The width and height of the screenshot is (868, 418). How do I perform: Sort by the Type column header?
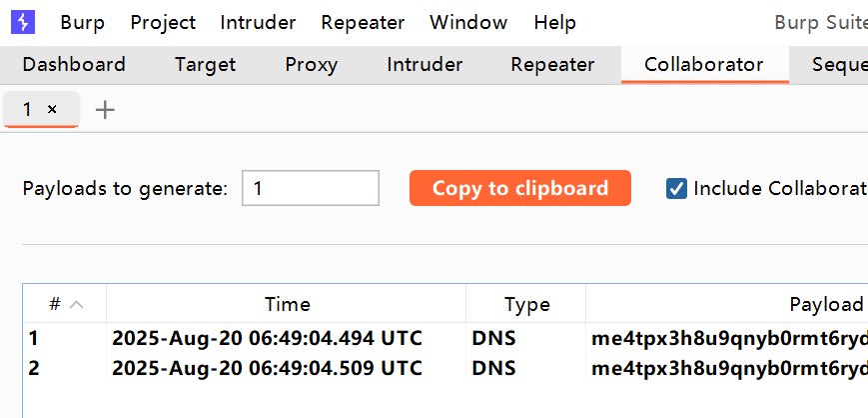click(x=525, y=304)
